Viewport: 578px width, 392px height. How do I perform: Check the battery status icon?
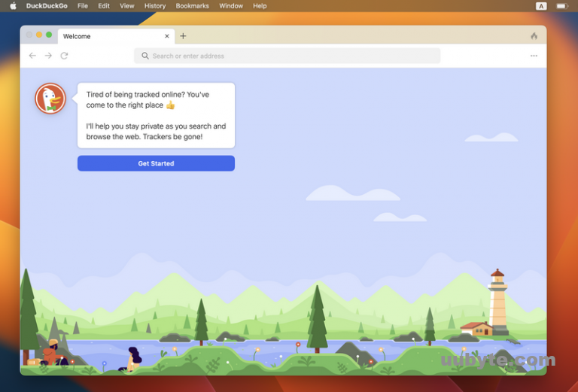pyautogui.click(x=561, y=6)
